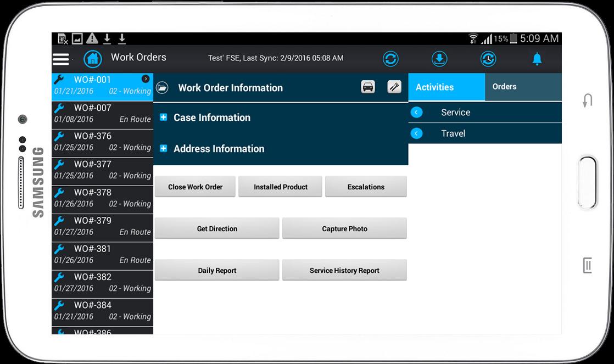This screenshot has width=614, height=364.
Task: Open work order WO#-379 from list
Action: tap(102, 226)
